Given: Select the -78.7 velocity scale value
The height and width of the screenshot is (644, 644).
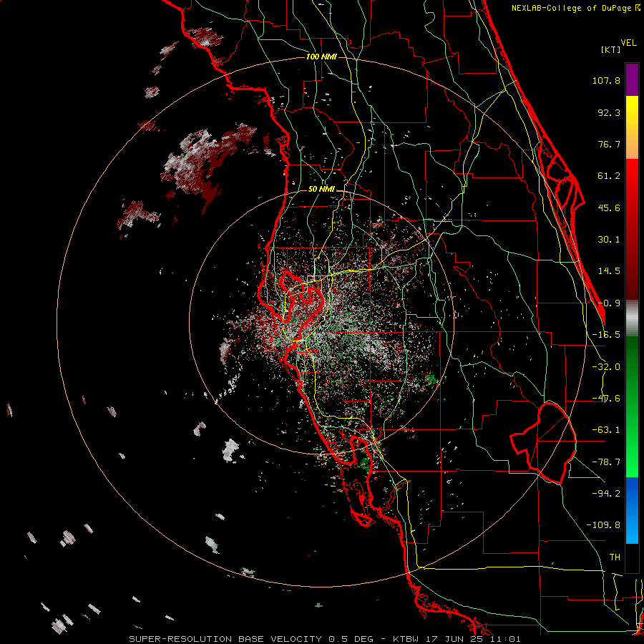Looking at the screenshot, I should click(606, 462).
